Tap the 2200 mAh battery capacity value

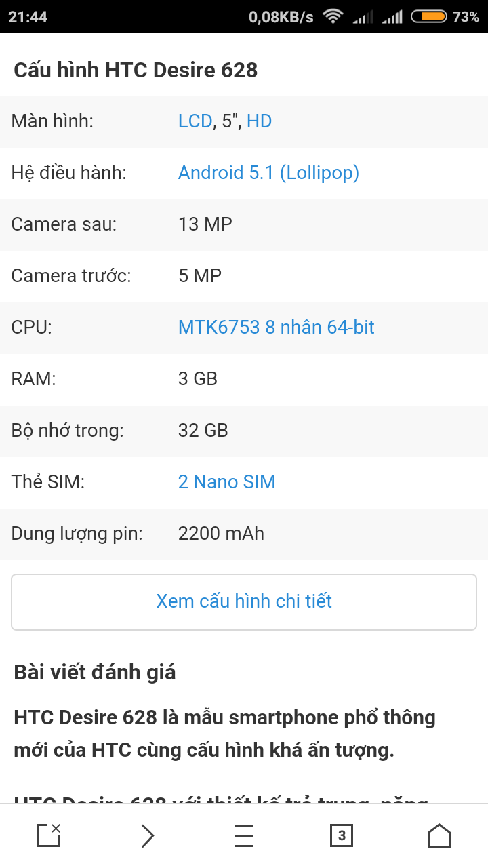pos(221,534)
